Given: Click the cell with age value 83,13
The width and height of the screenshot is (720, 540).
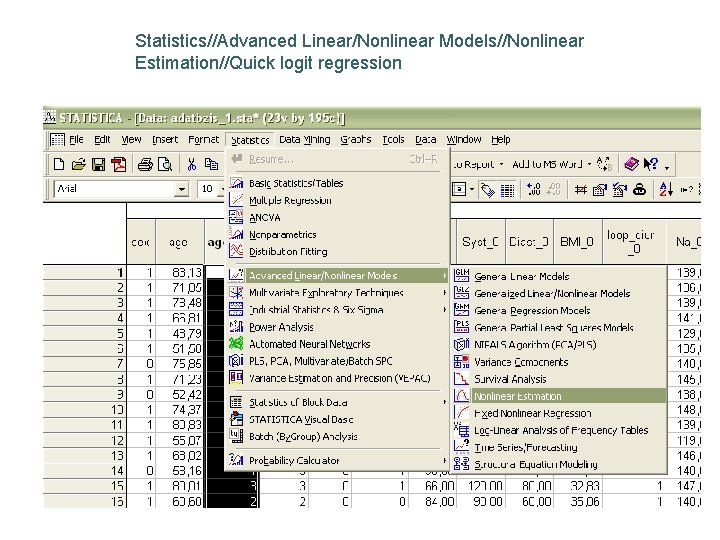Looking at the screenshot, I should pos(180,272).
